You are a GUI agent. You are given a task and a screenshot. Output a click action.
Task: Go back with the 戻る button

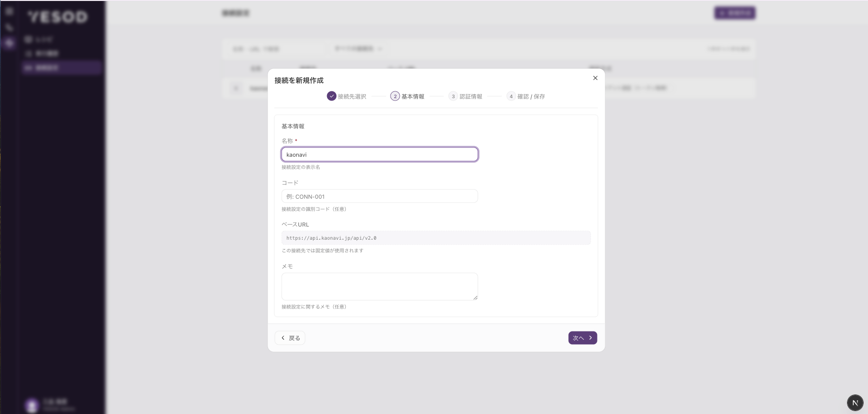point(290,338)
